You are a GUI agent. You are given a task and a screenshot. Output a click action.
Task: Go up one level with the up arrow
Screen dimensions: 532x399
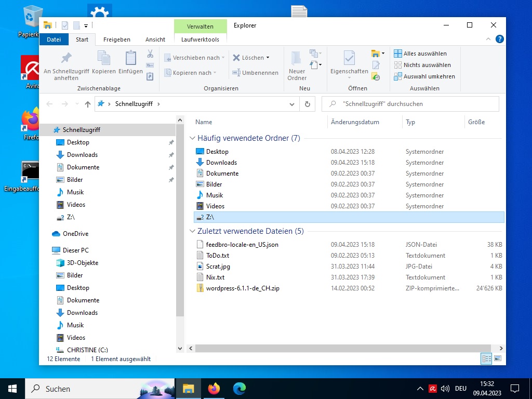tap(87, 104)
